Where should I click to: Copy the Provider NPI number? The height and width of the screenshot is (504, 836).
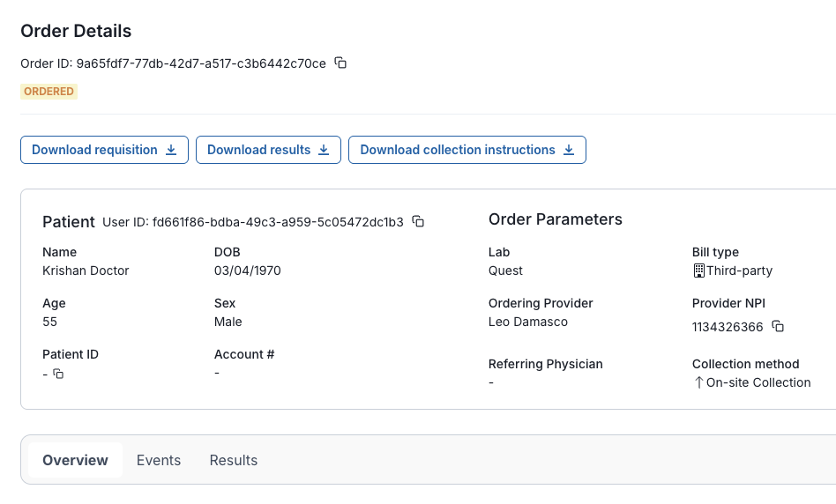coord(778,327)
